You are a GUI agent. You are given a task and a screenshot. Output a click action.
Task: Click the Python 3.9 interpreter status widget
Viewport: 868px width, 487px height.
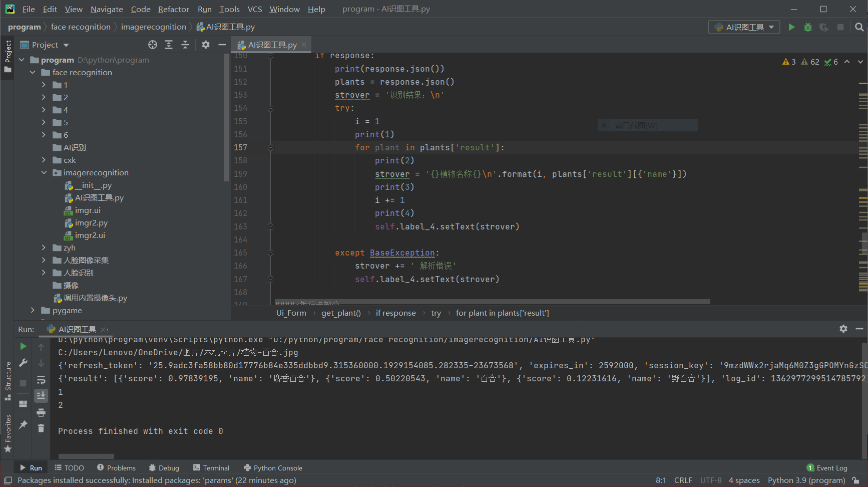[x=806, y=480]
